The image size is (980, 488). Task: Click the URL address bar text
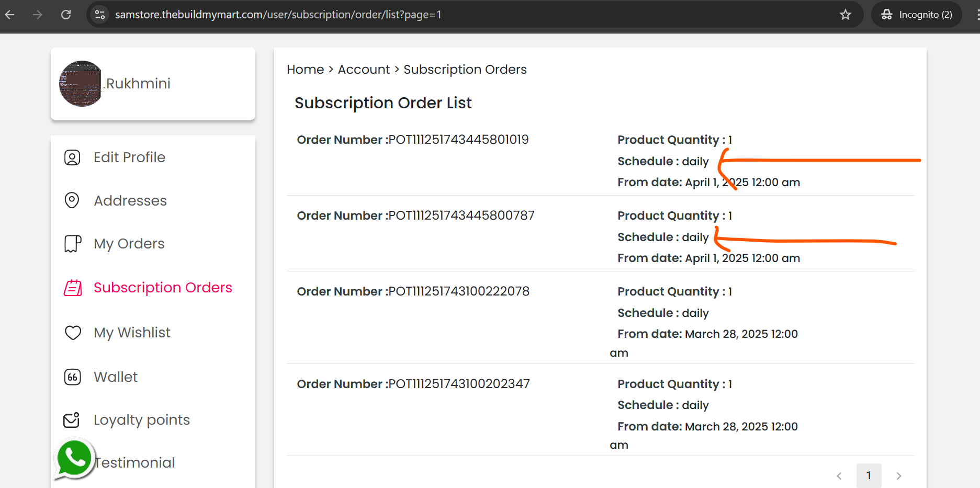click(278, 15)
